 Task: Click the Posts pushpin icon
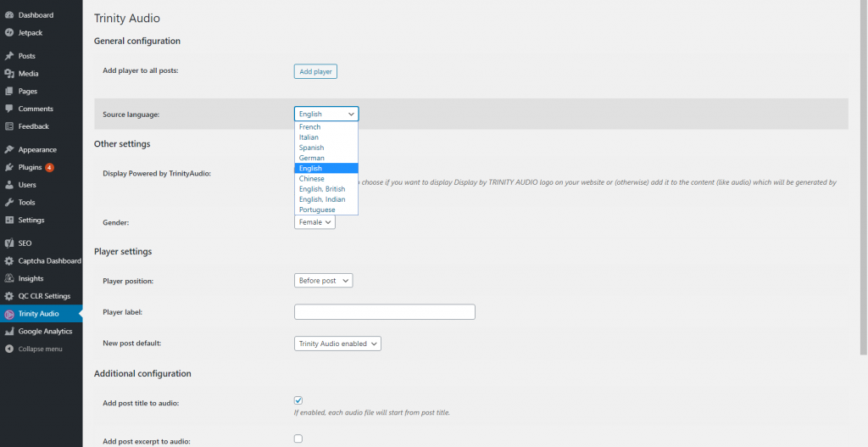click(8, 56)
